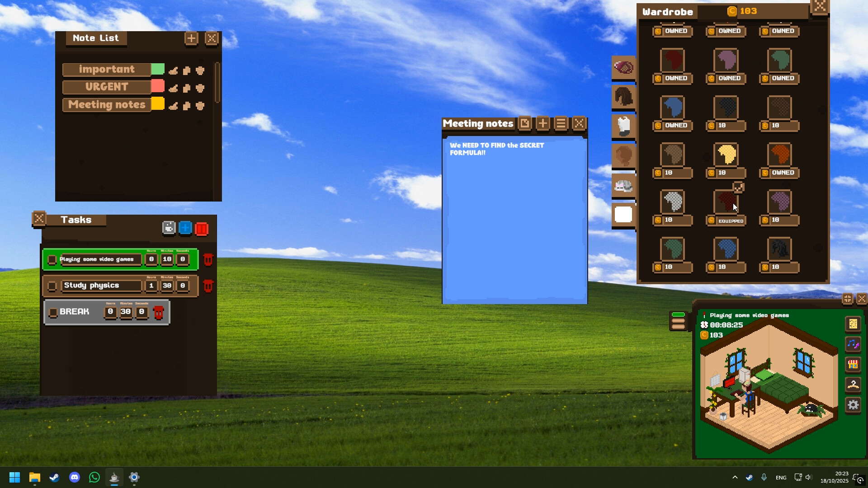Open the hanger icon on the pet widget
The image size is (868, 488).
pyautogui.click(x=854, y=385)
